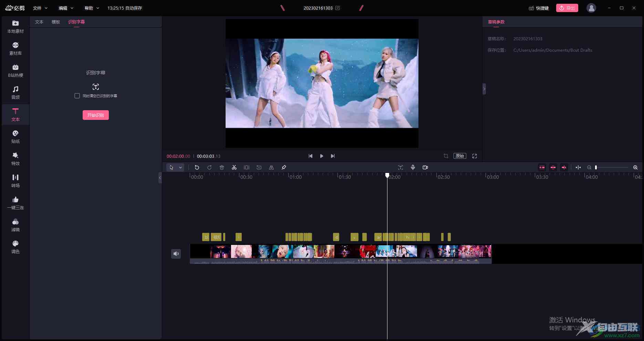
Task: Open the 一键三连 panel
Action: click(x=15, y=203)
